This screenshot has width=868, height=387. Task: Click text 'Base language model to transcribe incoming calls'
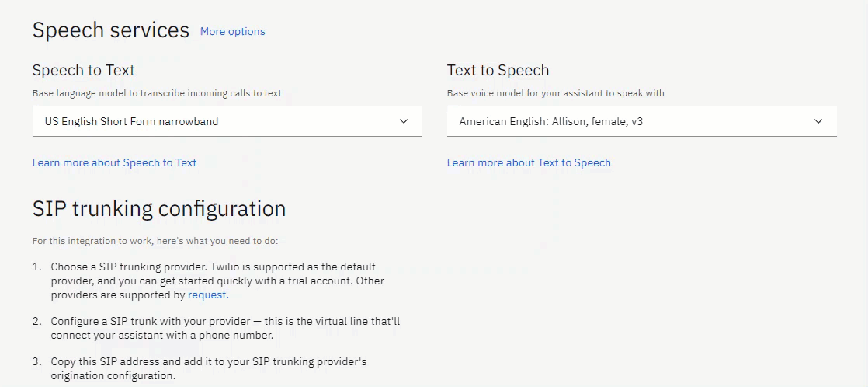point(157,93)
